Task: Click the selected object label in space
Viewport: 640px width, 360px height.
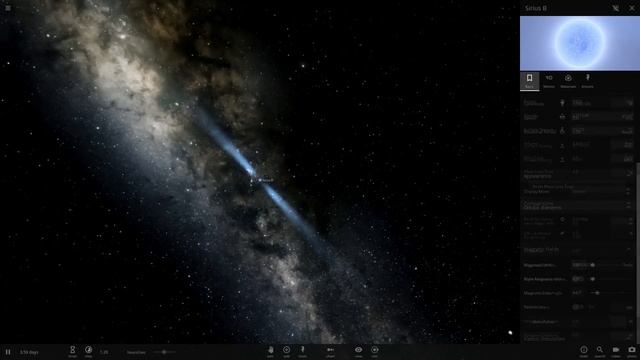Action: click(x=266, y=180)
